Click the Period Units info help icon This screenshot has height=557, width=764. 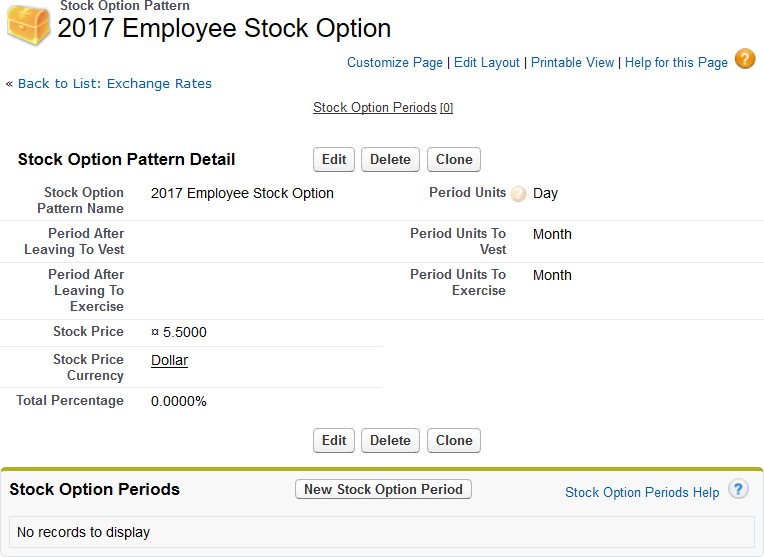click(518, 194)
